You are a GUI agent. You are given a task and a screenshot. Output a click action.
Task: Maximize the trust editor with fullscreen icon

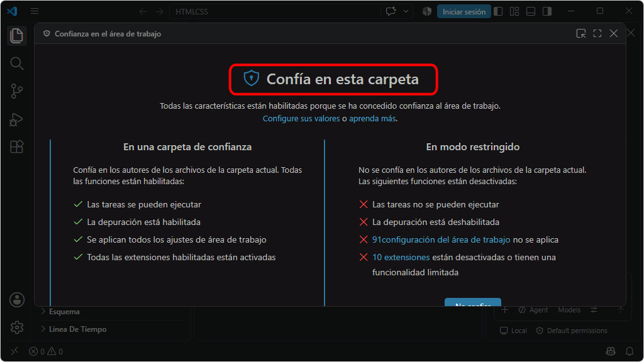(x=597, y=34)
